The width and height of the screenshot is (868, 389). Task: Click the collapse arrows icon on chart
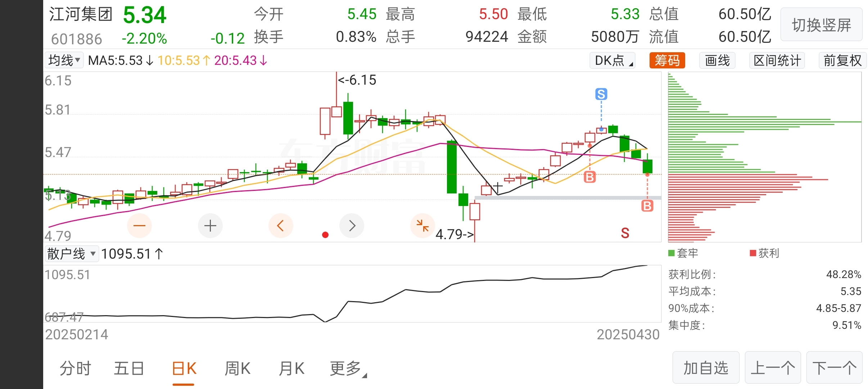tap(422, 226)
